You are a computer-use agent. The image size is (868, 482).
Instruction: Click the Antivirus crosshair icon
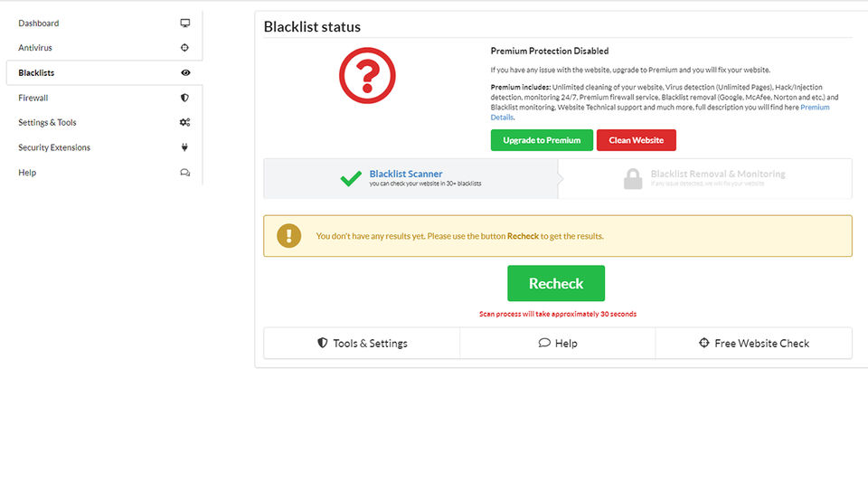pos(185,48)
